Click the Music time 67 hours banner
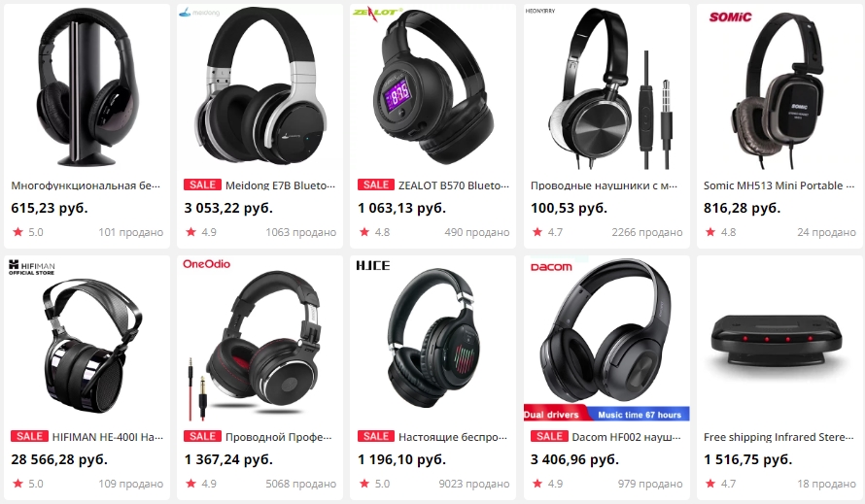865x504 pixels. [x=640, y=415]
